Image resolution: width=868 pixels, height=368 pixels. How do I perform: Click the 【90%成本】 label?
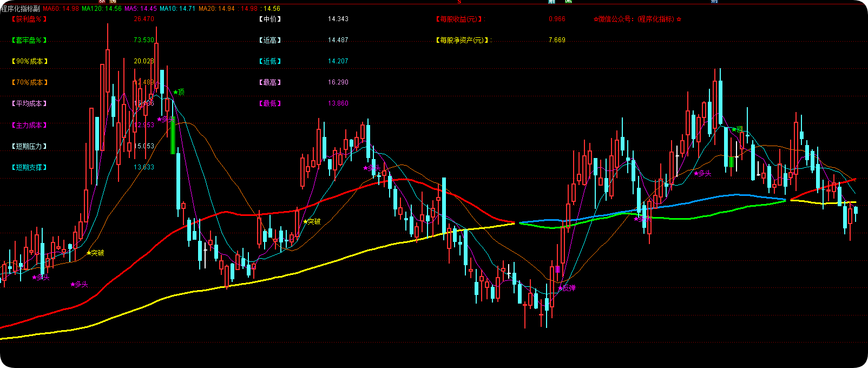(x=30, y=61)
